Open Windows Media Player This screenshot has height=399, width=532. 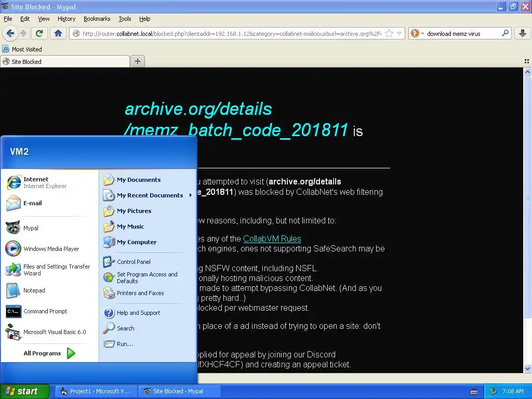coord(49,249)
